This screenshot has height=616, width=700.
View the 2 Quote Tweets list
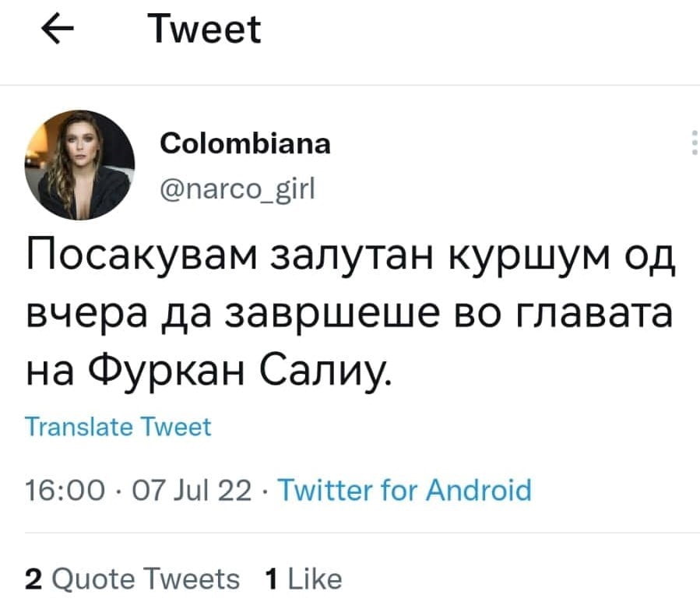(132, 579)
